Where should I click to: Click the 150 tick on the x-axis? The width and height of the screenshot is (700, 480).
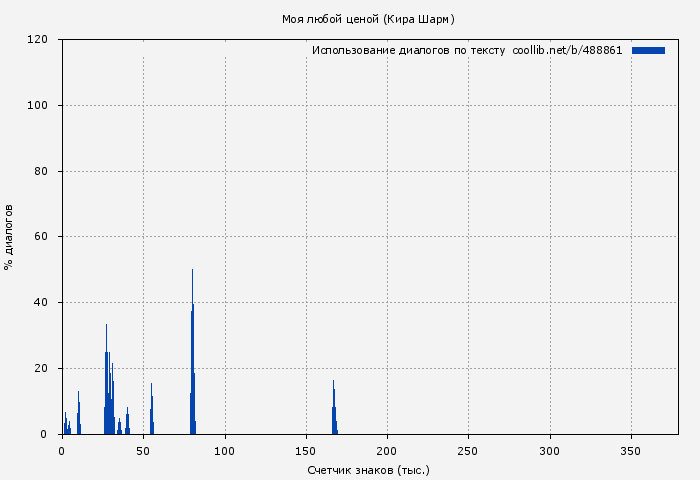(306, 451)
